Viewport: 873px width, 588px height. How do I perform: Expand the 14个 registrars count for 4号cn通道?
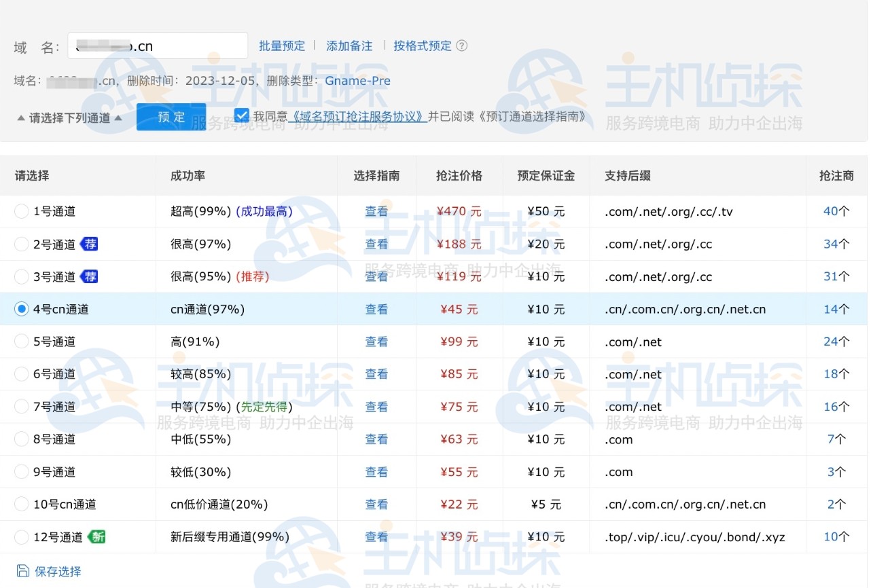(836, 309)
